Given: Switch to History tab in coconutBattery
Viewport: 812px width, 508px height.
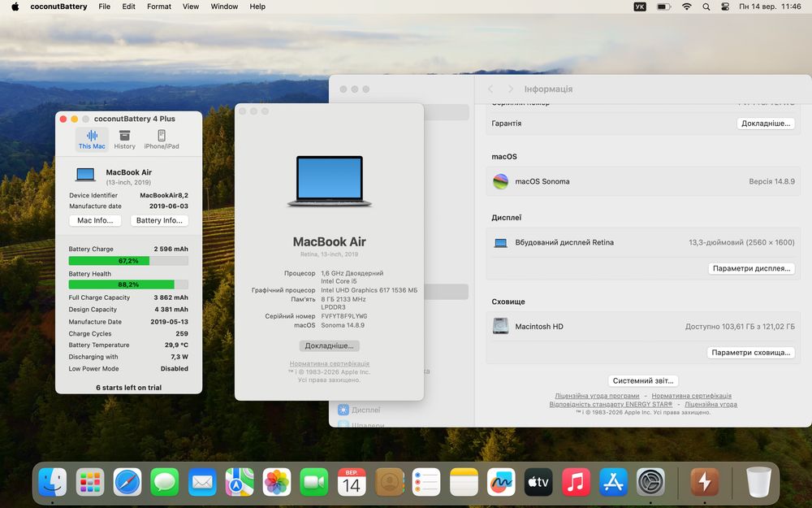Looking at the screenshot, I should pos(125,140).
